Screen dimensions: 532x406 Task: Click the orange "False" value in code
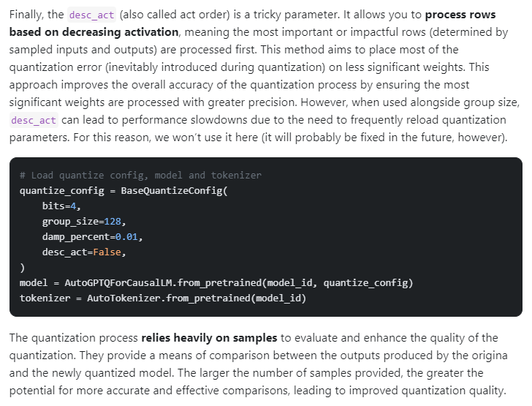pos(113,252)
